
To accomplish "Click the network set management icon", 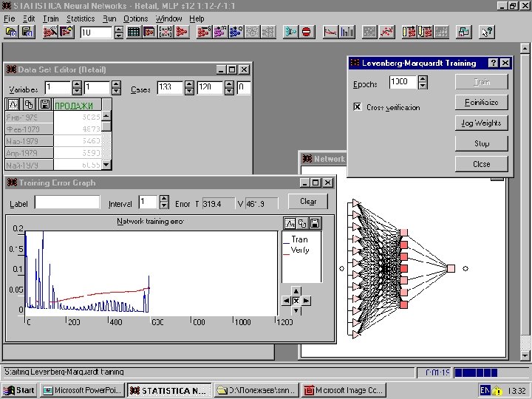I will click(x=464, y=33).
